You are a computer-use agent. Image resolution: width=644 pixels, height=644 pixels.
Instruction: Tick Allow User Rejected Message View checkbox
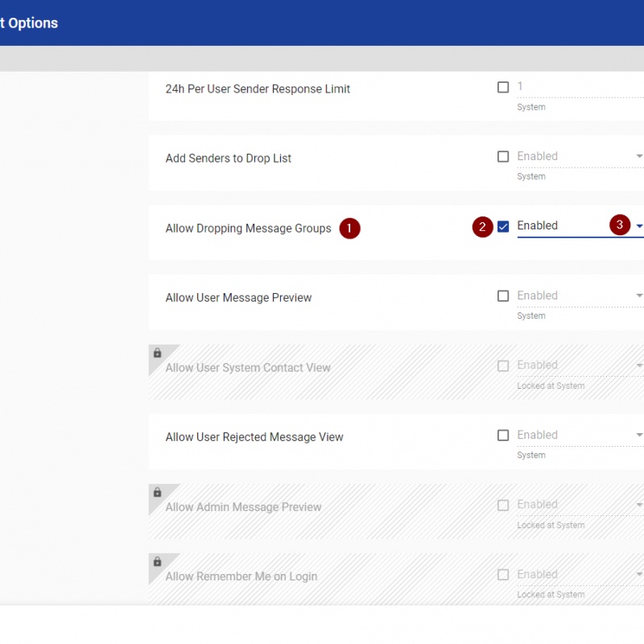click(503, 436)
